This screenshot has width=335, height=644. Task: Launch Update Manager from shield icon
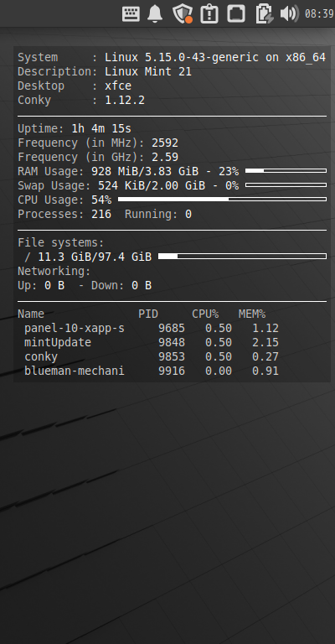[183, 13]
